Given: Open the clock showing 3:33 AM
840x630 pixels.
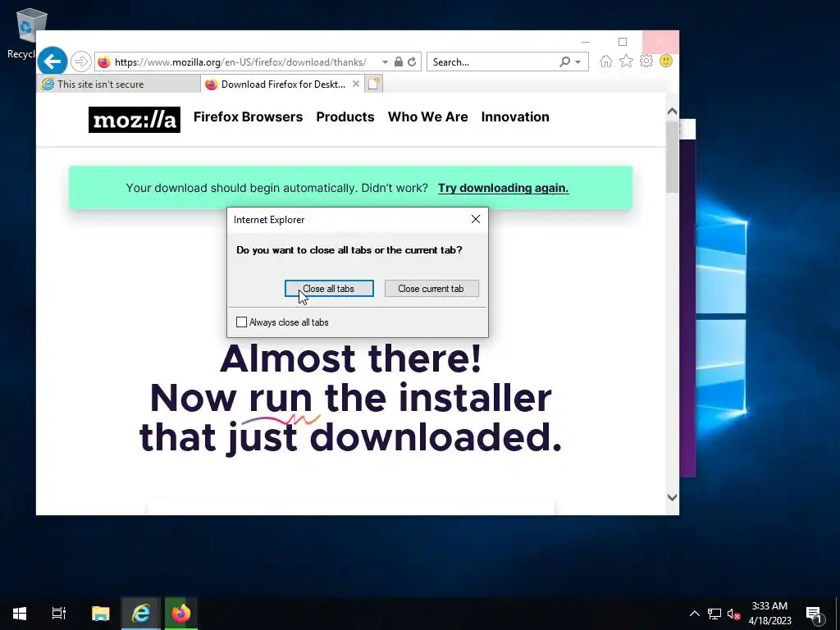Looking at the screenshot, I should click(769, 614).
